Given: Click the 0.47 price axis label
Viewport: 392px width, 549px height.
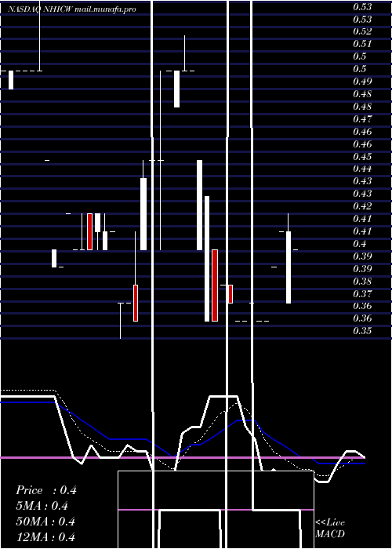Looking at the screenshot, I should (x=362, y=118).
